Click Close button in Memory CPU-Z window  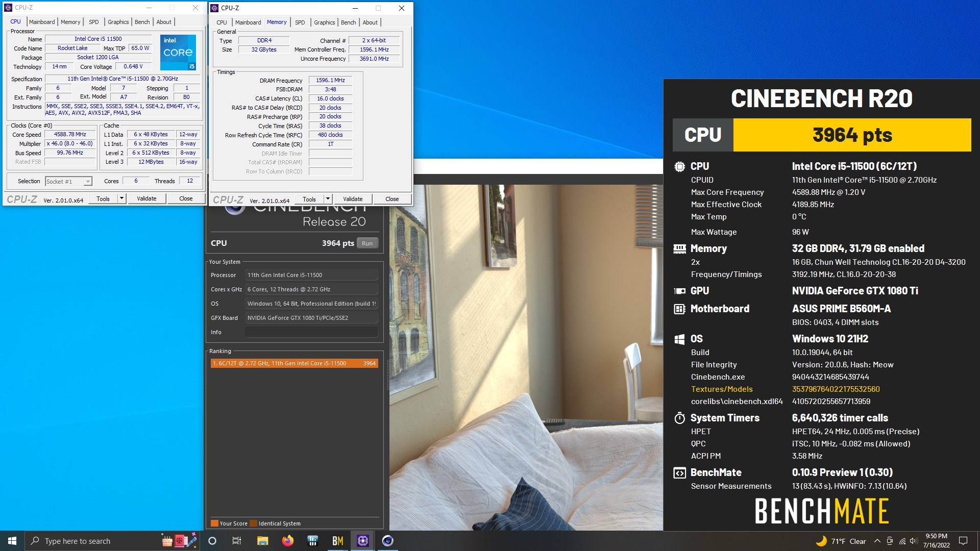tap(392, 199)
